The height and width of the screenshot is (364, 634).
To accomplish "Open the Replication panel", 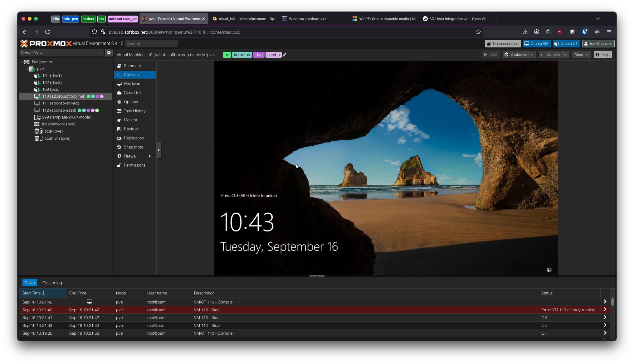I will (134, 138).
